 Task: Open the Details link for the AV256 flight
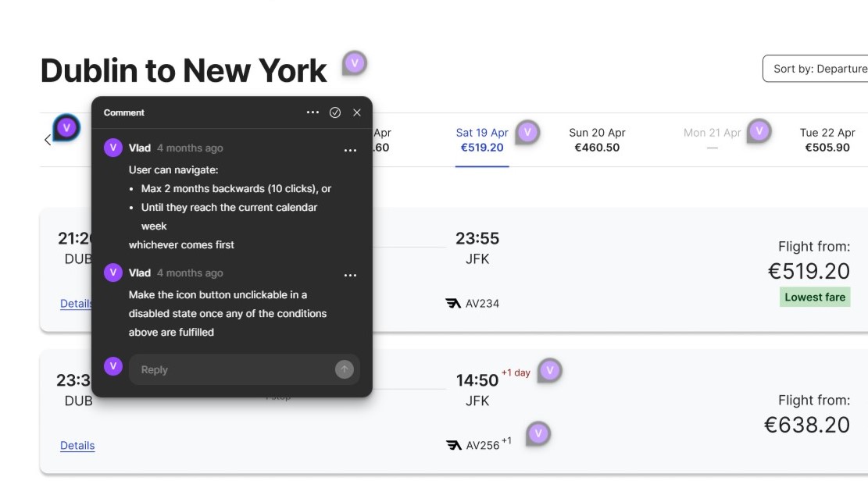pos(77,446)
